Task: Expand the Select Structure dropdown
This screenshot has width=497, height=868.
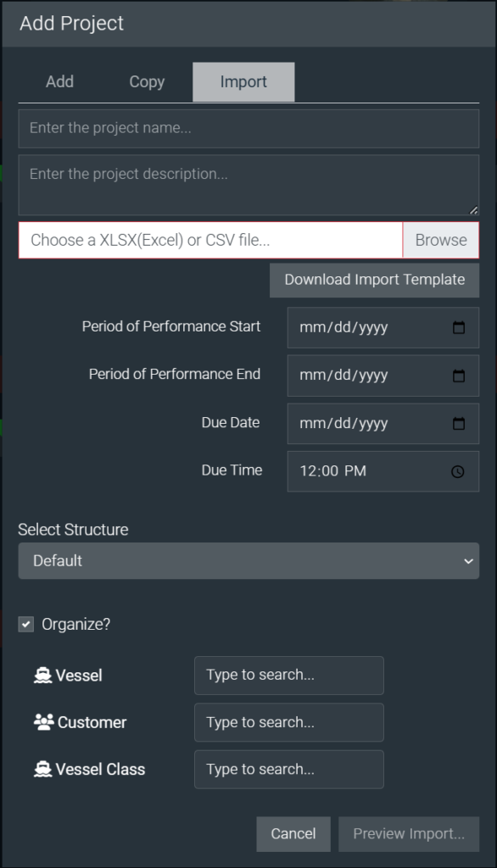Action: point(248,561)
